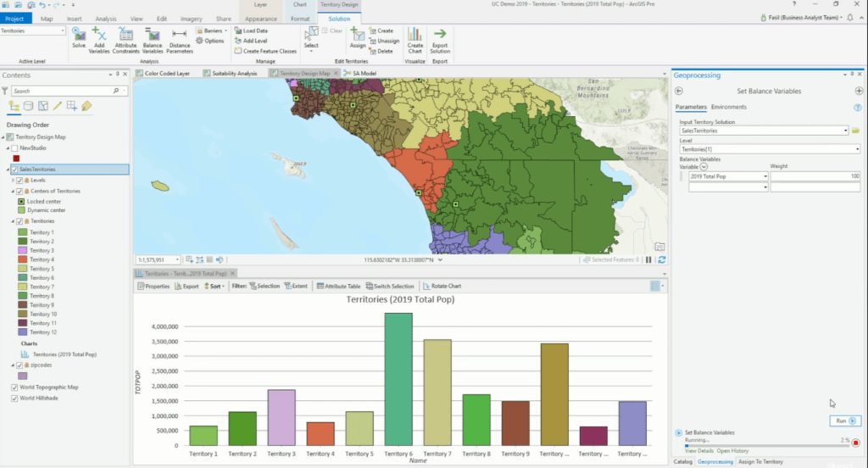Toggle Territories layer checkbox
Viewport: 868px width, 468px height.
coord(19,221)
